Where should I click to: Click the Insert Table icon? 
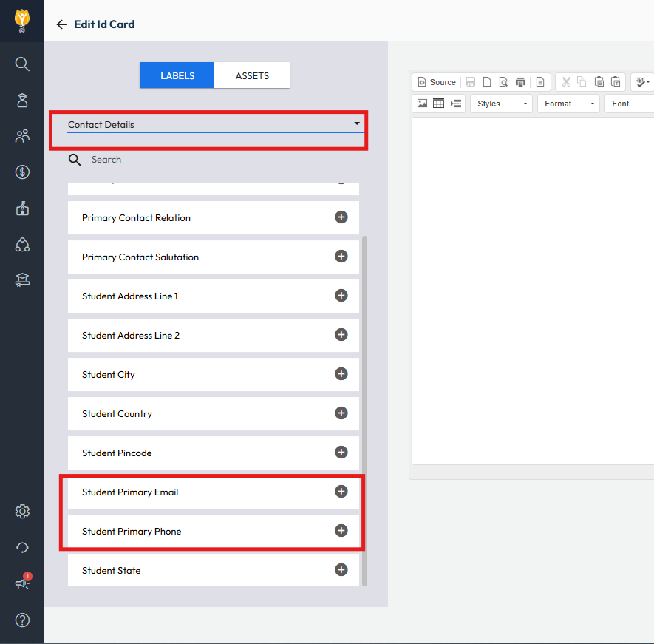pos(438,103)
